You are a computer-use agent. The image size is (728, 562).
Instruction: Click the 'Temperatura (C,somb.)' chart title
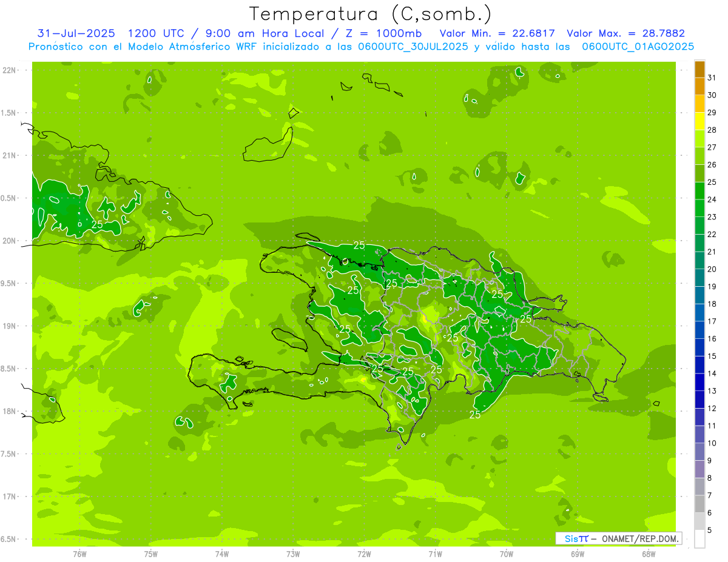(x=370, y=14)
